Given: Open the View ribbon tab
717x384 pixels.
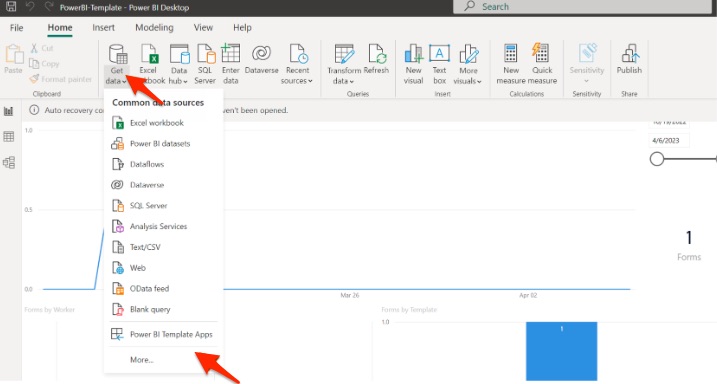Looking at the screenshot, I should click(x=203, y=28).
